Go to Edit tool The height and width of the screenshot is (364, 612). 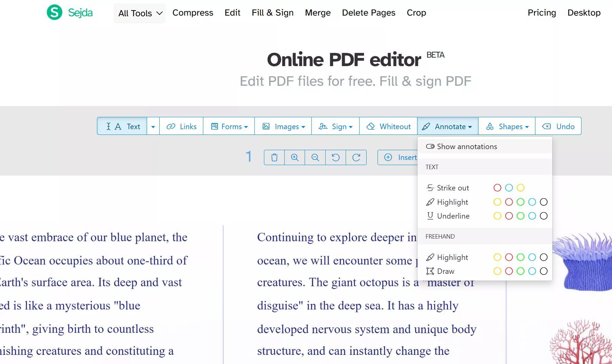[232, 13]
